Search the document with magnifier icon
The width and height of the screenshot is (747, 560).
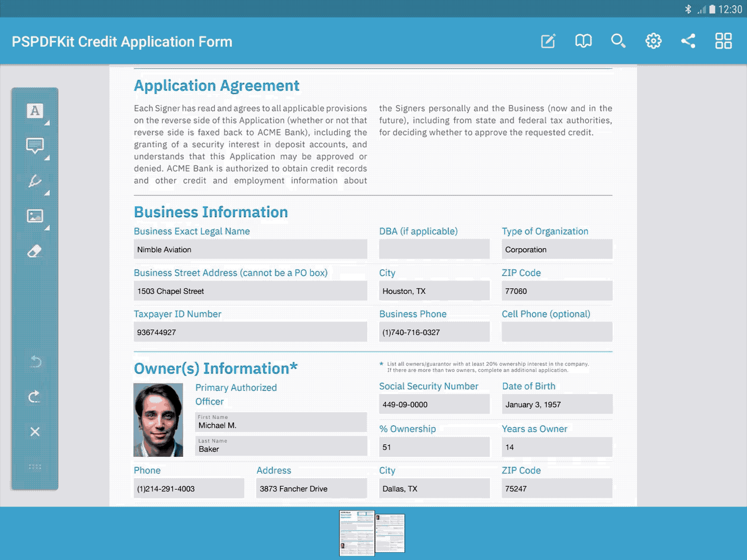tap(618, 41)
